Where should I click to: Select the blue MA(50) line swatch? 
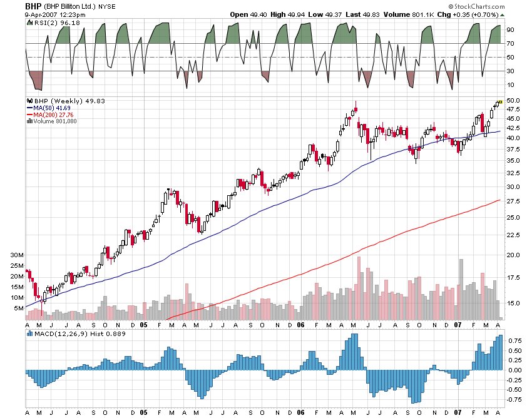point(30,108)
